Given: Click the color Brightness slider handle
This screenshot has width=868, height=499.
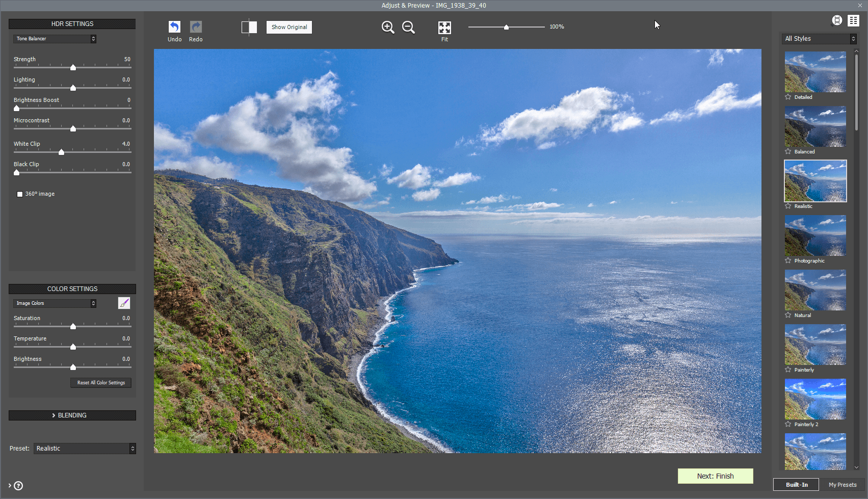Looking at the screenshot, I should 73,367.
